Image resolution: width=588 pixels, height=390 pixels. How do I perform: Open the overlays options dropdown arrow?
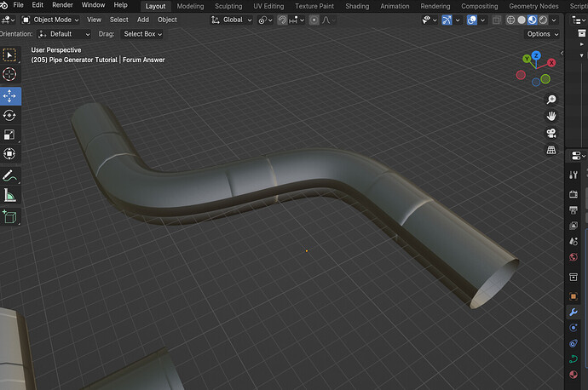482,20
